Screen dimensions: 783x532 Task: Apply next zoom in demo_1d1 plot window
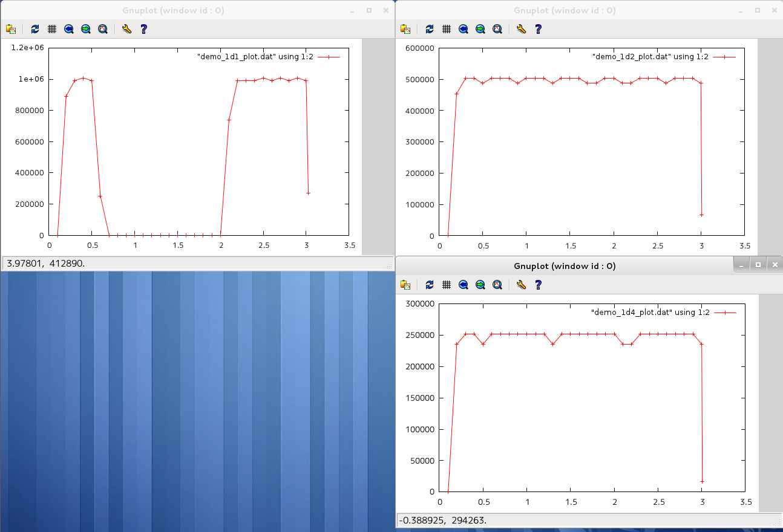[86, 28]
